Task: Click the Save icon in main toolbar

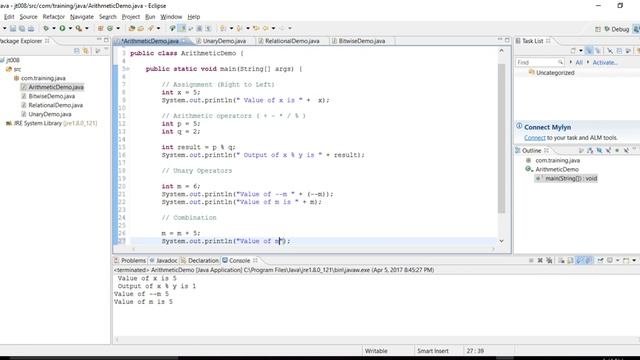Action: (13, 29)
